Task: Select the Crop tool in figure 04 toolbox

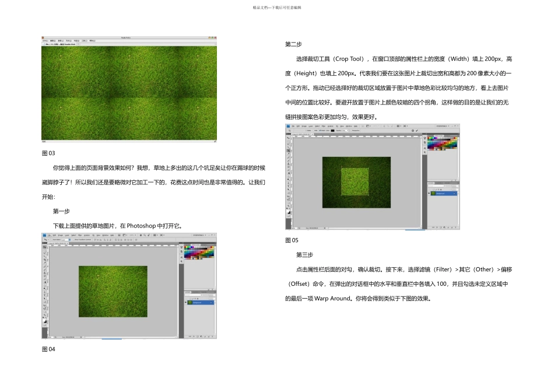Action: click(44, 260)
